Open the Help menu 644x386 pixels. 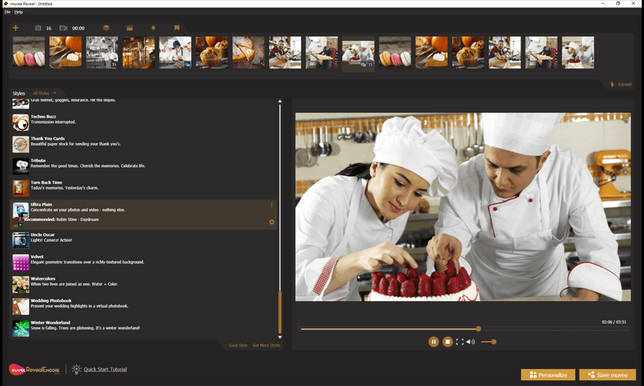click(18, 12)
